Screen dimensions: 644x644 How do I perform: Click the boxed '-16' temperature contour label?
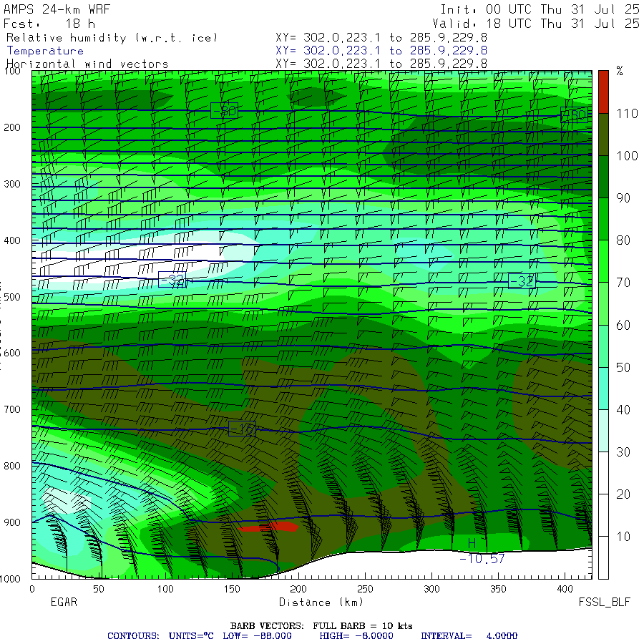242,429
